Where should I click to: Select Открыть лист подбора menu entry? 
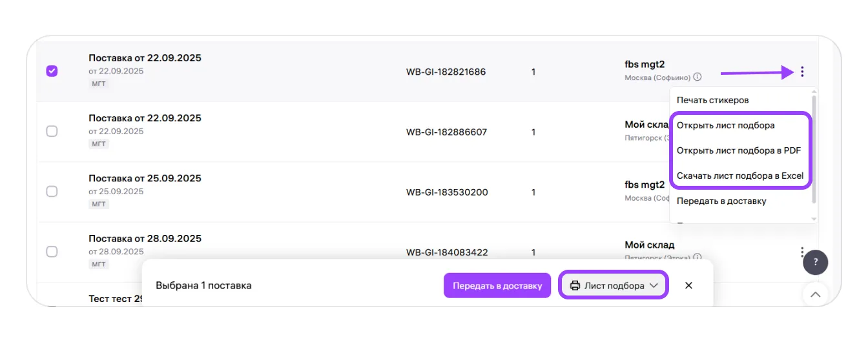coord(725,125)
